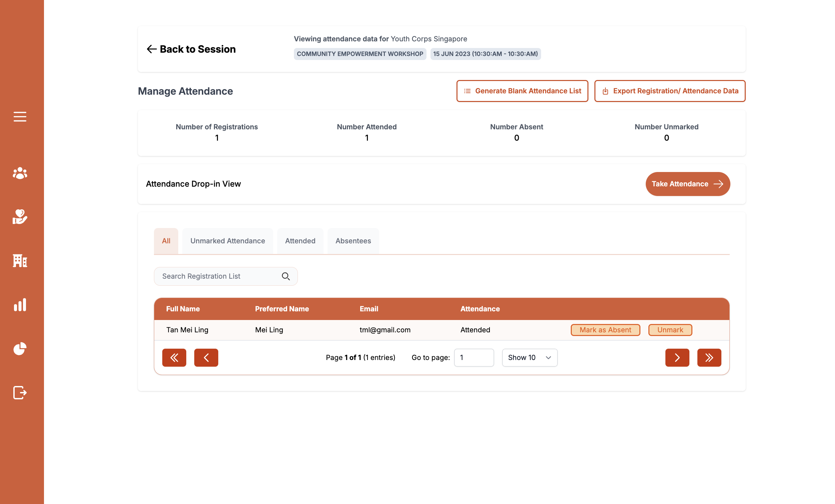Open the pie chart sidebar icon
The width and height of the screenshot is (835, 504).
pos(20,348)
